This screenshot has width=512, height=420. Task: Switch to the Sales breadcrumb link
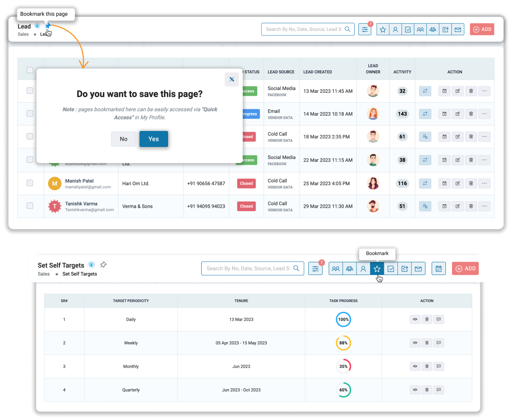click(23, 34)
